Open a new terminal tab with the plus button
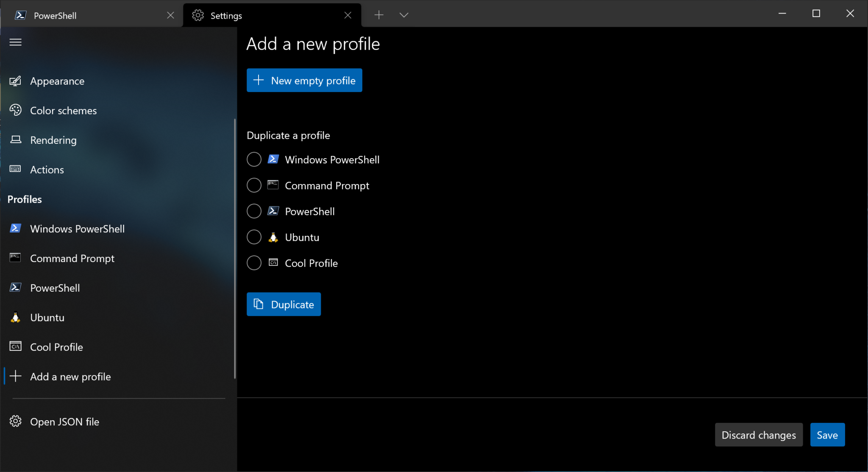The height and width of the screenshot is (472, 868). click(378, 15)
